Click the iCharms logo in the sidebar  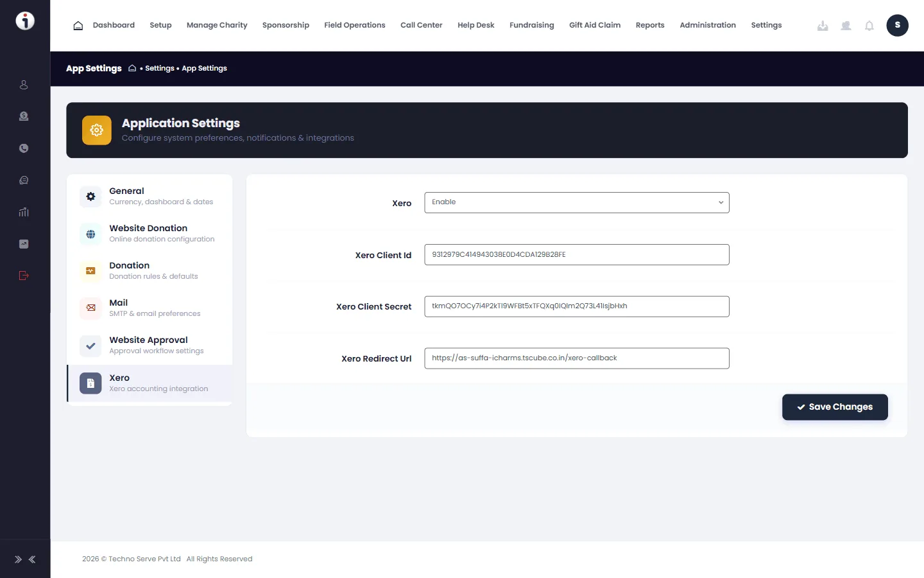pos(24,21)
